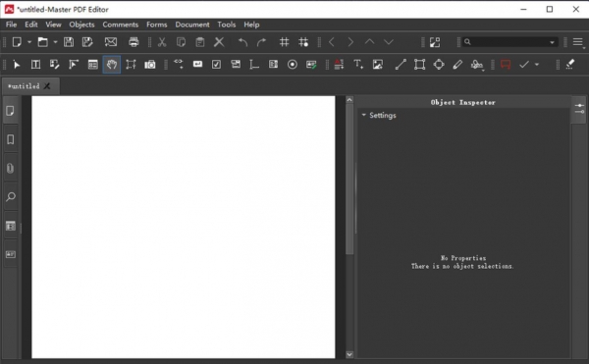Image resolution: width=589 pixels, height=364 pixels.
Task: Click the Snapshot camera tool
Action: coord(150,65)
